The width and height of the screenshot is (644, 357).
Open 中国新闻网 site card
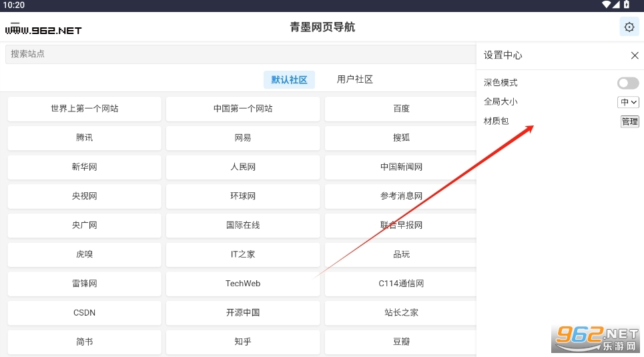point(401,167)
